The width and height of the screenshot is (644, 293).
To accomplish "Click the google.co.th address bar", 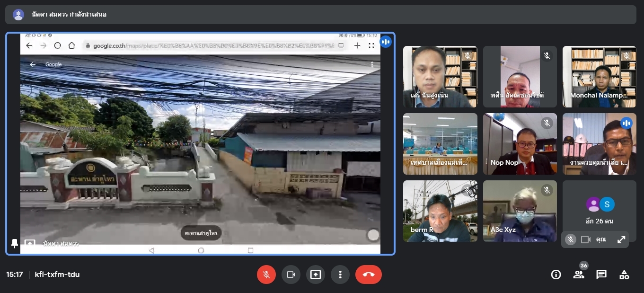I will click(x=214, y=45).
